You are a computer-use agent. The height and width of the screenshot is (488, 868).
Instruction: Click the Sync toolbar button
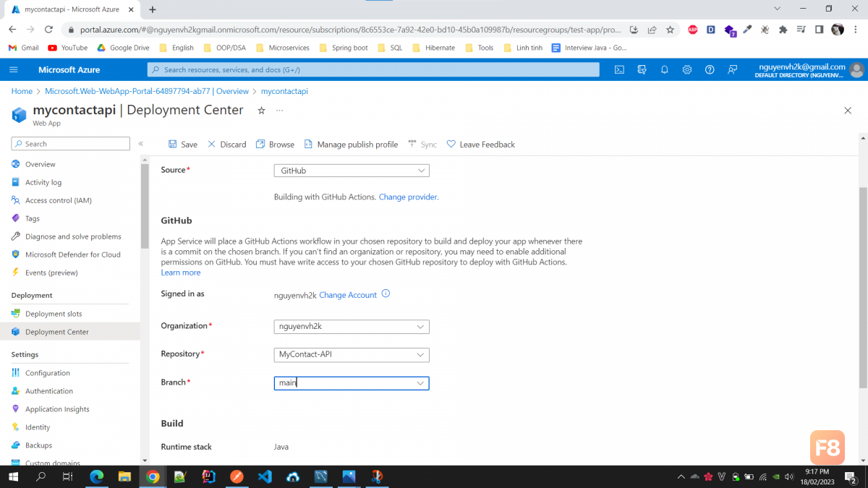[422, 145]
